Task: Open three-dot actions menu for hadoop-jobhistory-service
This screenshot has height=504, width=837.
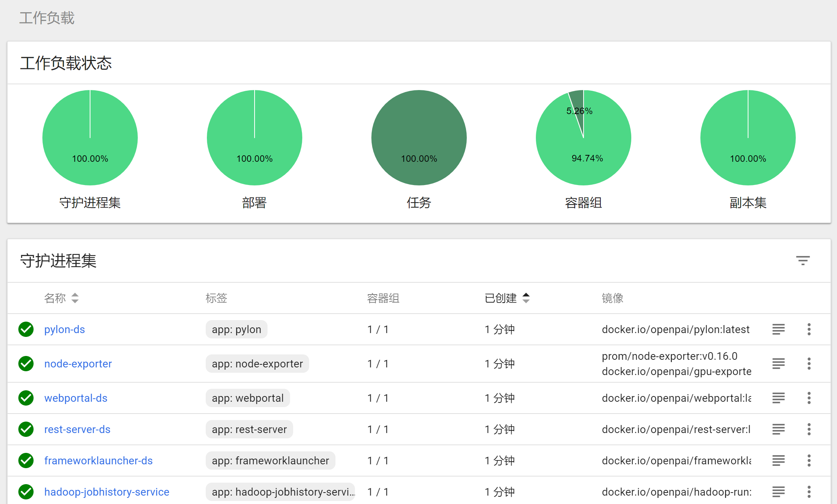Action: pyautogui.click(x=809, y=492)
